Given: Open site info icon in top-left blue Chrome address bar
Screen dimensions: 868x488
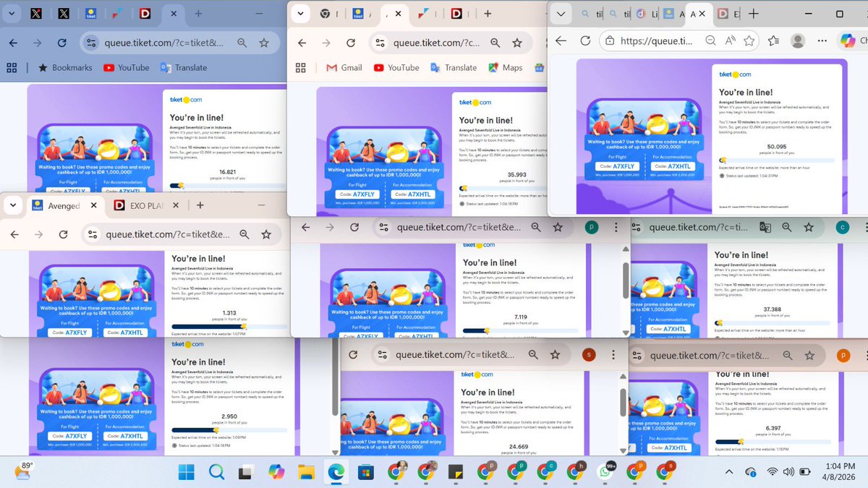Looking at the screenshot, I should (x=90, y=43).
